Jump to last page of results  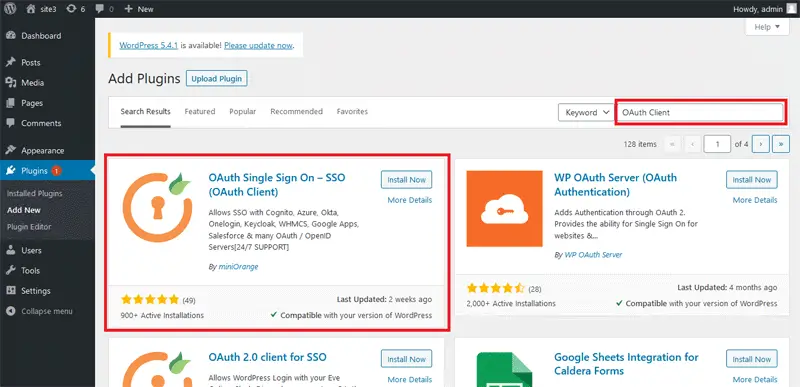[781, 144]
